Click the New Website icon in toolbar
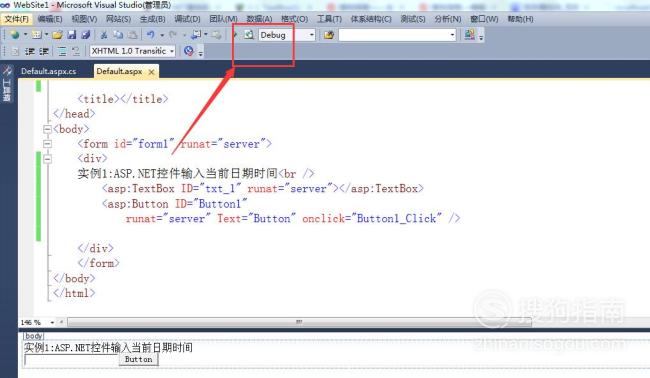The width and height of the screenshot is (650, 378). [x=15, y=35]
